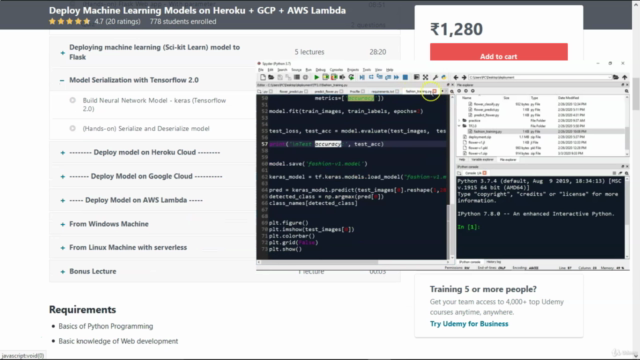
Task: Click the Save file icon in Spyder toolbar
Action: point(280,77)
